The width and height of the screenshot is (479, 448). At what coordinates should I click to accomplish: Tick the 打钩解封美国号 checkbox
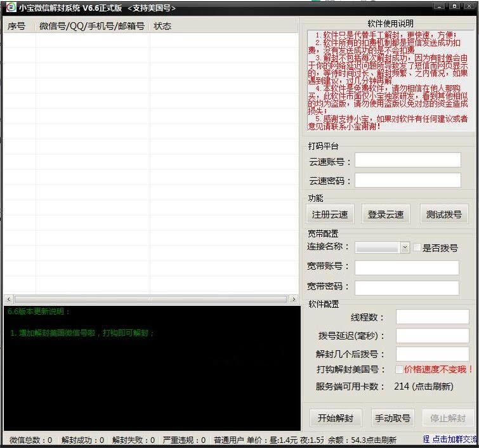(398, 369)
